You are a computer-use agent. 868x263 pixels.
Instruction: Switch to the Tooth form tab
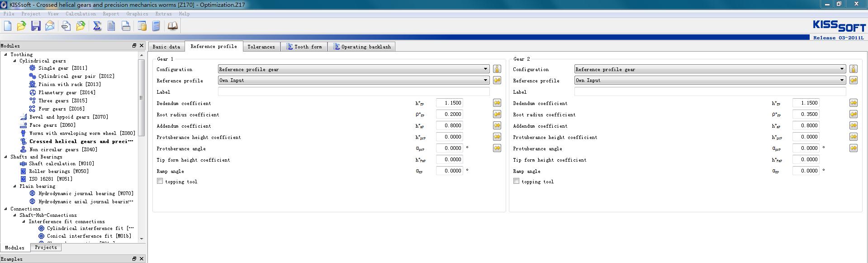304,47
